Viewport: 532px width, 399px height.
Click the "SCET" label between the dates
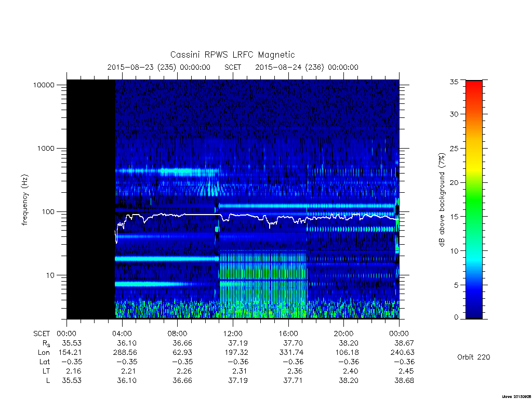click(x=233, y=67)
